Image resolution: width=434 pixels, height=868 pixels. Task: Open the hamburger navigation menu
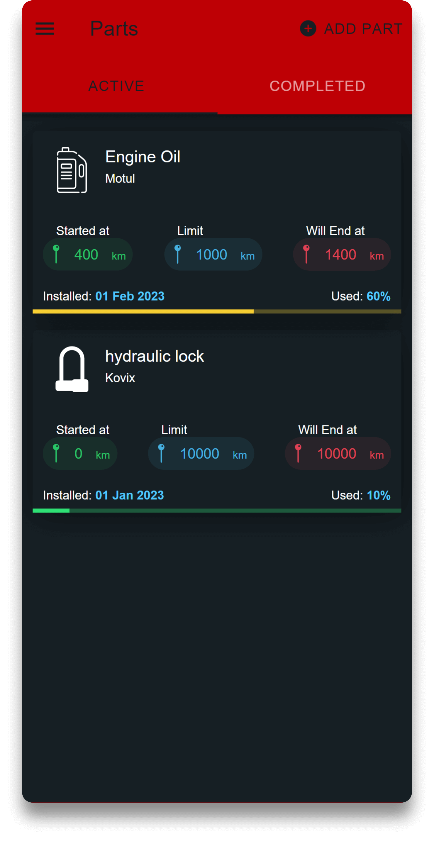[45, 29]
